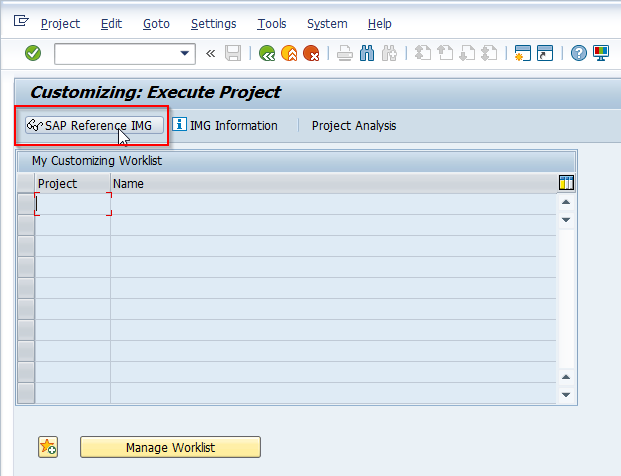The height and width of the screenshot is (476, 621).
Task: Click the red Cancel icon
Action: coord(311,53)
